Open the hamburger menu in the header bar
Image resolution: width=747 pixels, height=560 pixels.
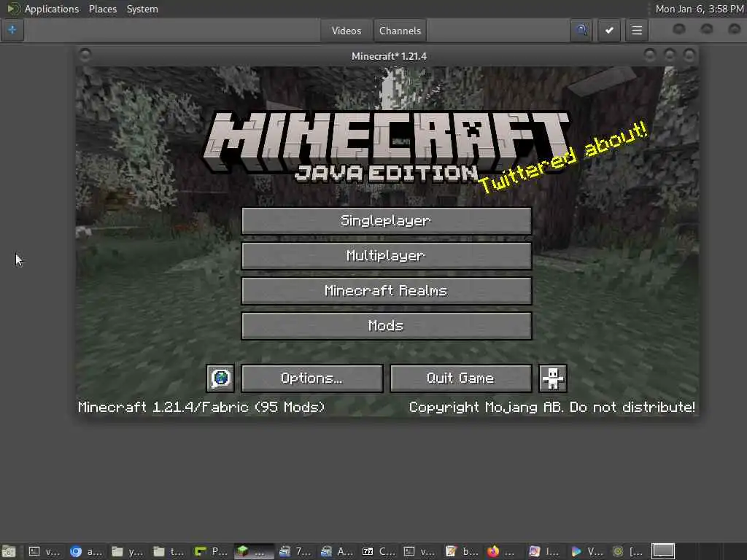point(636,31)
